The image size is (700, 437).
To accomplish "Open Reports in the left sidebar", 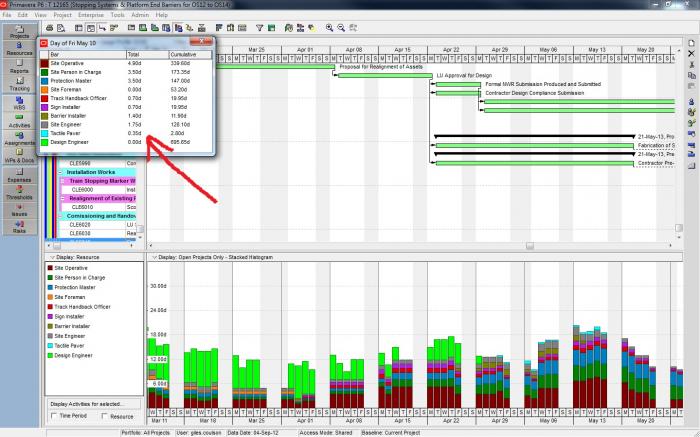I will click(19, 67).
